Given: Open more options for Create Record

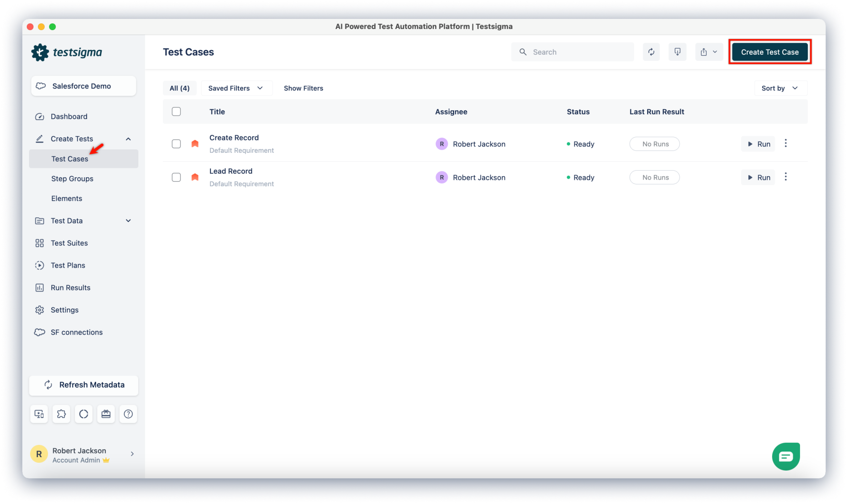Looking at the screenshot, I should point(786,143).
